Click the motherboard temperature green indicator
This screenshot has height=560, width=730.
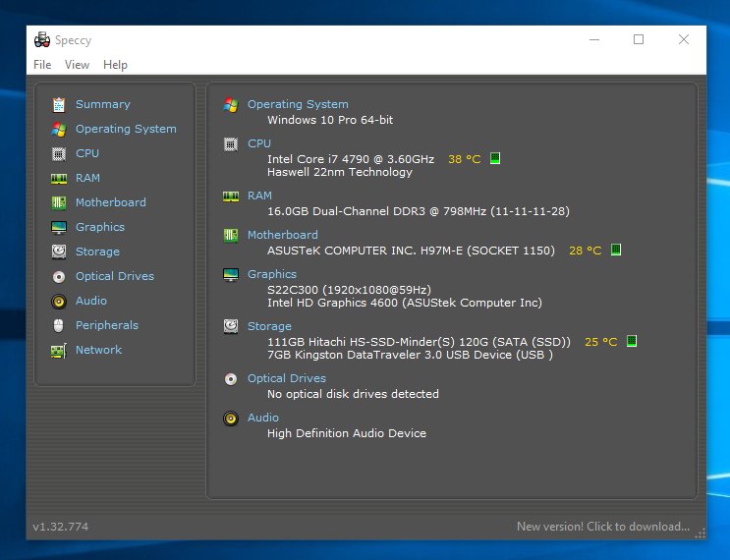click(x=615, y=250)
